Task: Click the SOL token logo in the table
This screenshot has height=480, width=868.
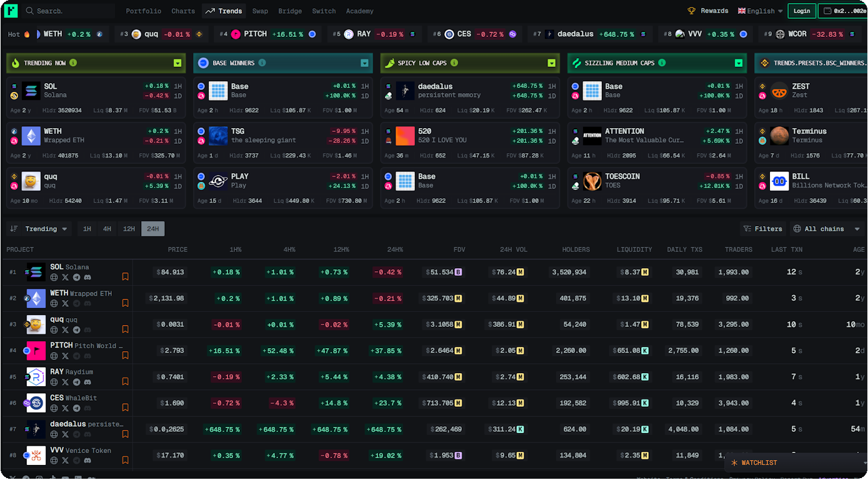Action: click(36, 272)
